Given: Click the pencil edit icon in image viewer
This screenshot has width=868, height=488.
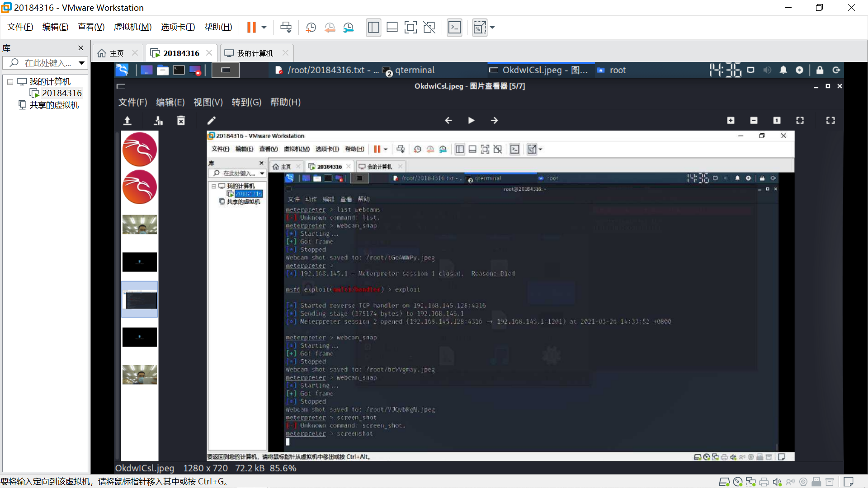Looking at the screenshot, I should click(x=211, y=121).
